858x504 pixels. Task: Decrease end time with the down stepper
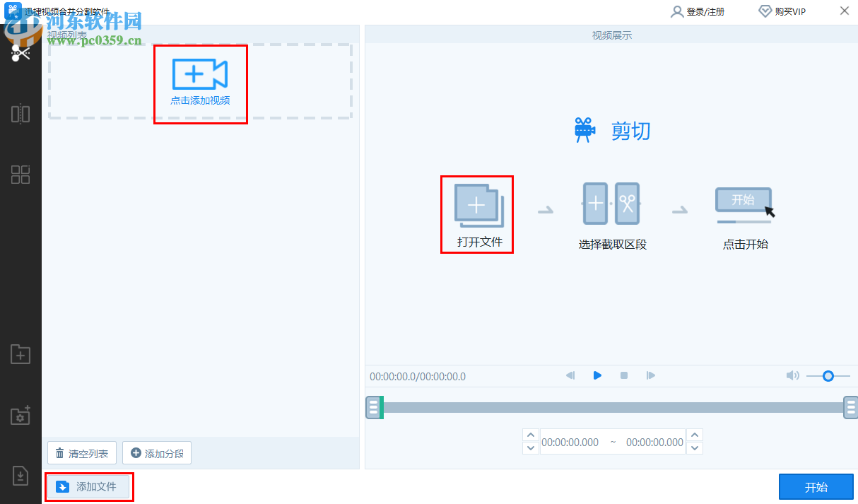[695, 448]
